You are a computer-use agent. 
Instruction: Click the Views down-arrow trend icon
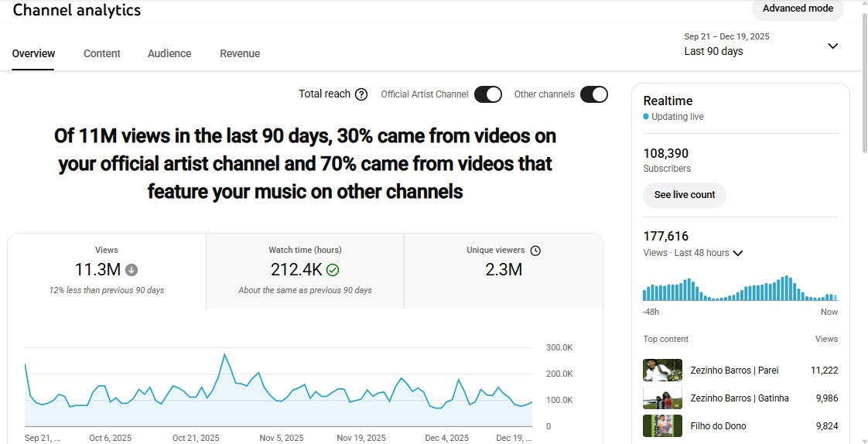point(132,270)
